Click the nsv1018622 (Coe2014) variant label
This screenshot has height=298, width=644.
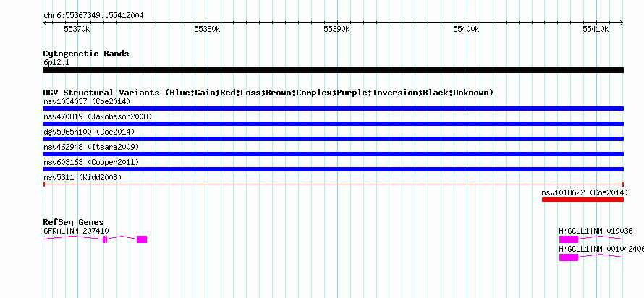click(585, 192)
